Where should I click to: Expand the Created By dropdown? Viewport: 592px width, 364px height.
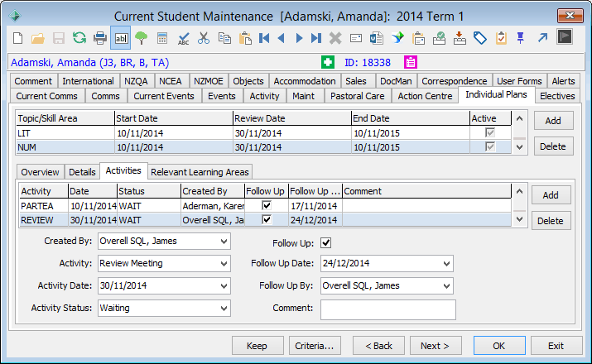click(224, 242)
